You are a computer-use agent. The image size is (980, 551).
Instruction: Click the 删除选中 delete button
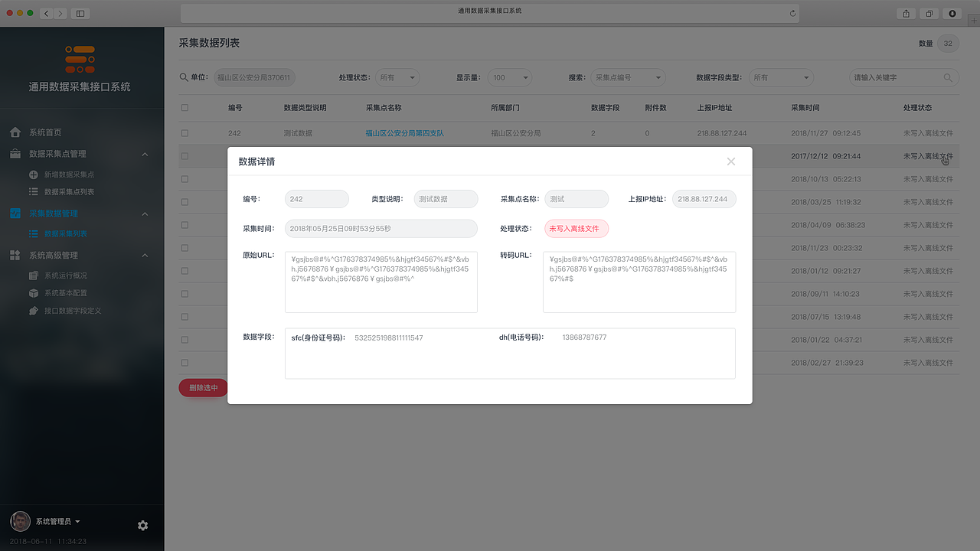pyautogui.click(x=202, y=388)
